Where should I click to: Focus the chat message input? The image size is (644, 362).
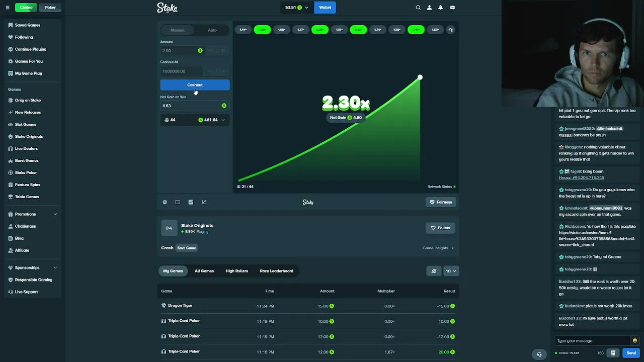[592, 341]
